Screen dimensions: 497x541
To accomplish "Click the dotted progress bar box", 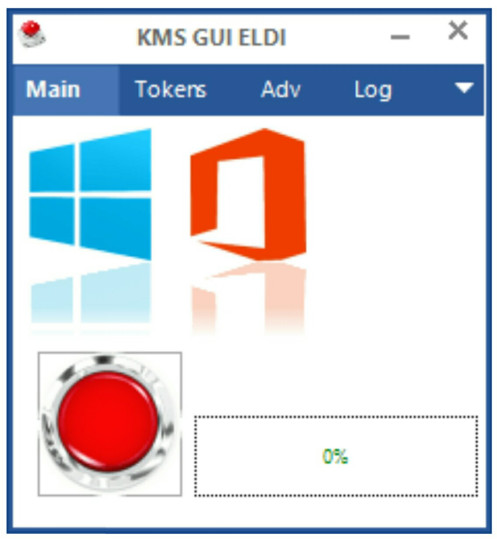I will [336, 456].
